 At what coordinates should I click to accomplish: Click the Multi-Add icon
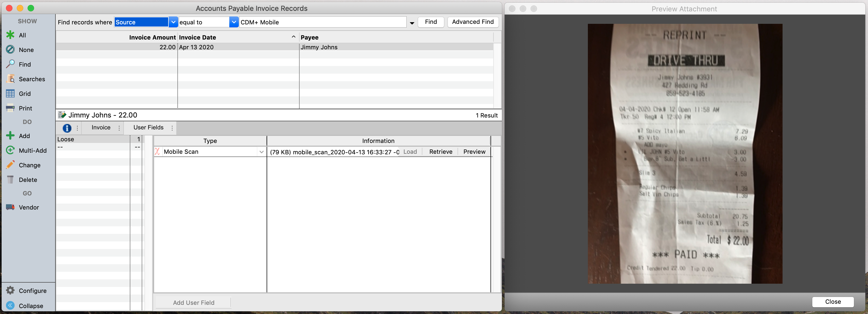click(x=11, y=151)
